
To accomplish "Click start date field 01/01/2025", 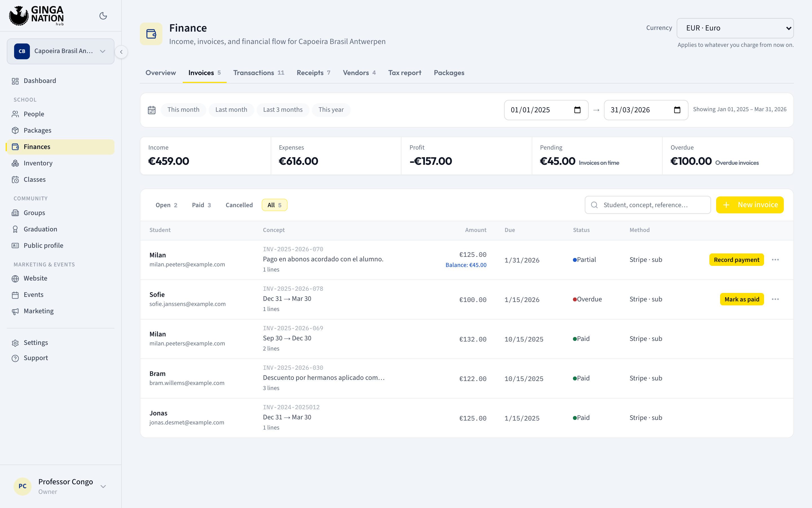I will (546, 110).
